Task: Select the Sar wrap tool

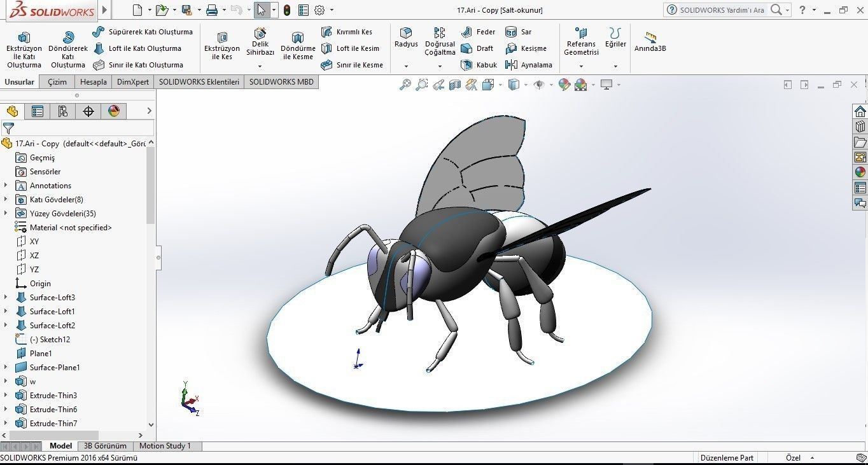Action: [519, 32]
